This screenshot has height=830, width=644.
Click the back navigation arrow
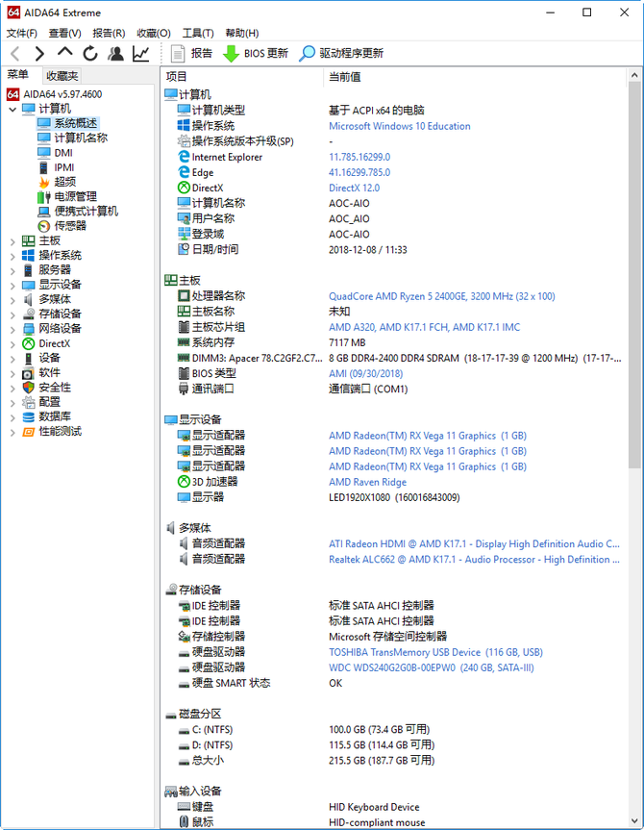[x=15, y=54]
